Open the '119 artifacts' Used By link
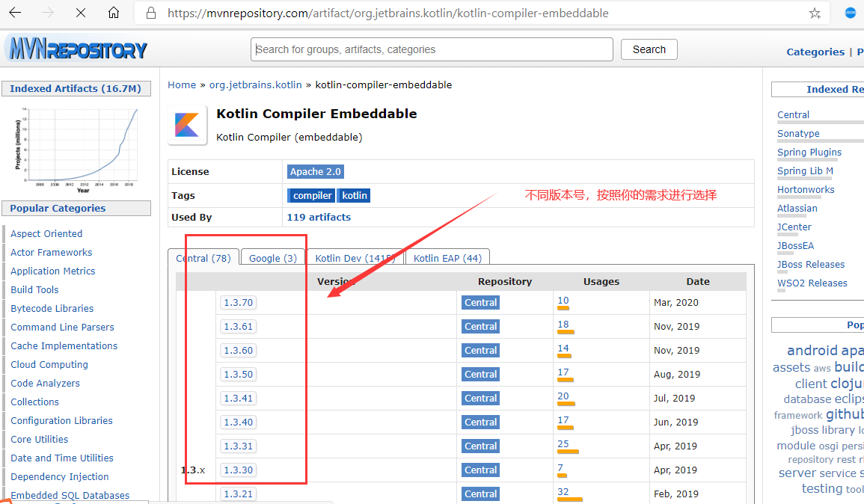 point(318,217)
